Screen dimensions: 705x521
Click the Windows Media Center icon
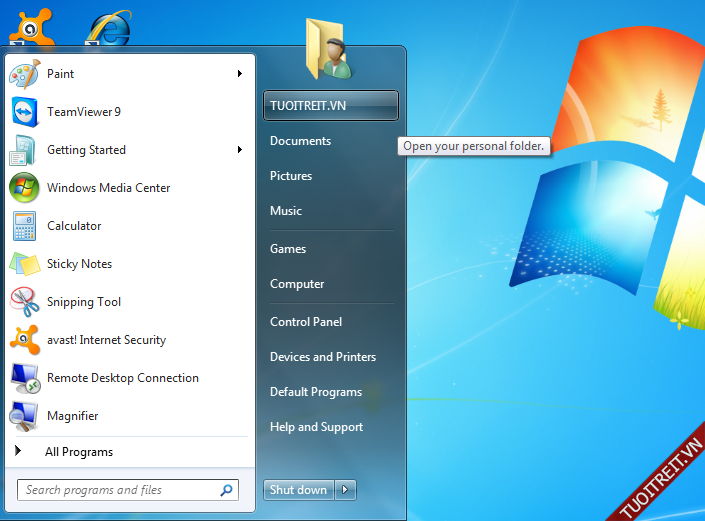click(24, 188)
